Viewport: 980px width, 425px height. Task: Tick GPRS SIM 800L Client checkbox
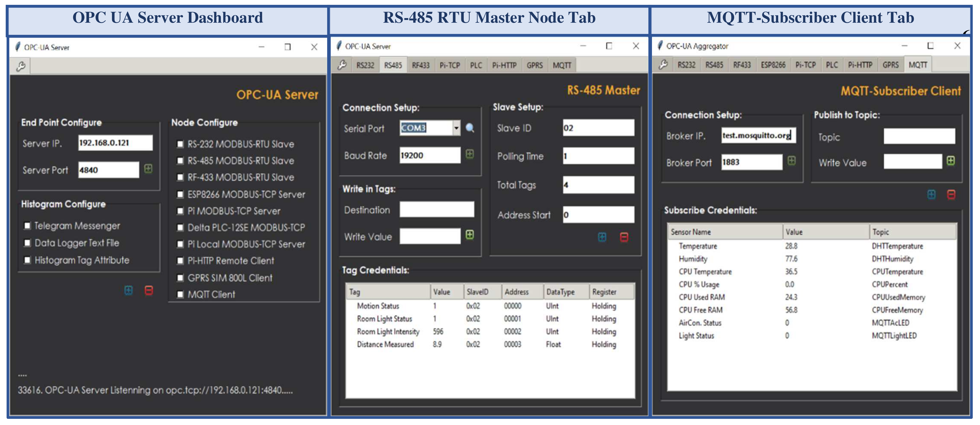coord(180,278)
